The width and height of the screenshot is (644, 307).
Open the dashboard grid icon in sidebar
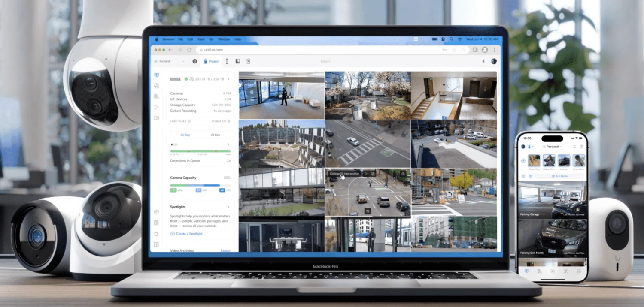[157, 75]
